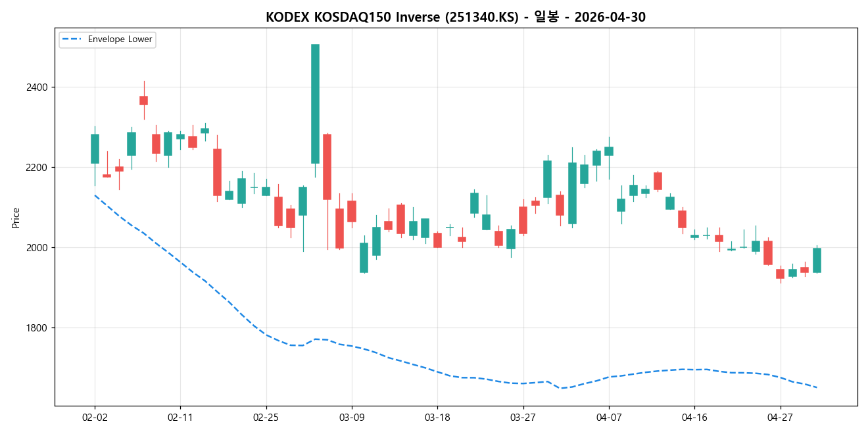The image size is (868, 434).
Task: Click the Envelope Lower legend entry
Action: click(107, 39)
